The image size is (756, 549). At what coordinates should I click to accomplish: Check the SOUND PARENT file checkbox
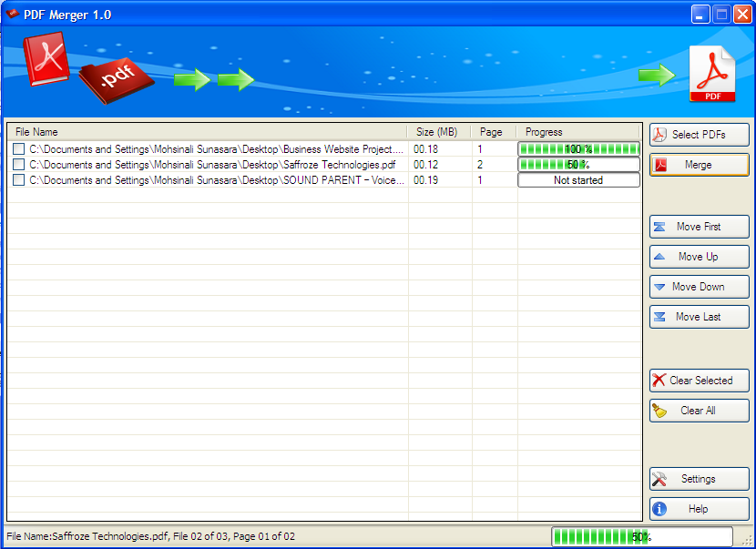coord(19,179)
